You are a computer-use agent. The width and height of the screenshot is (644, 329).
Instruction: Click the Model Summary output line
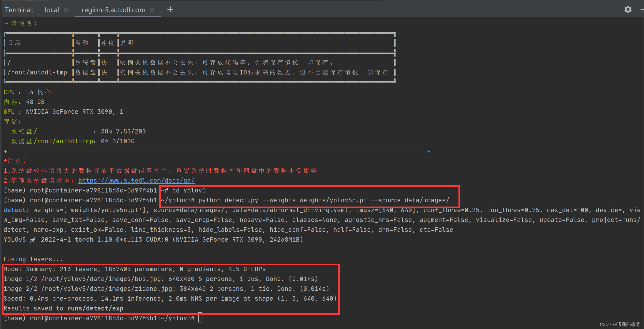pos(134,269)
